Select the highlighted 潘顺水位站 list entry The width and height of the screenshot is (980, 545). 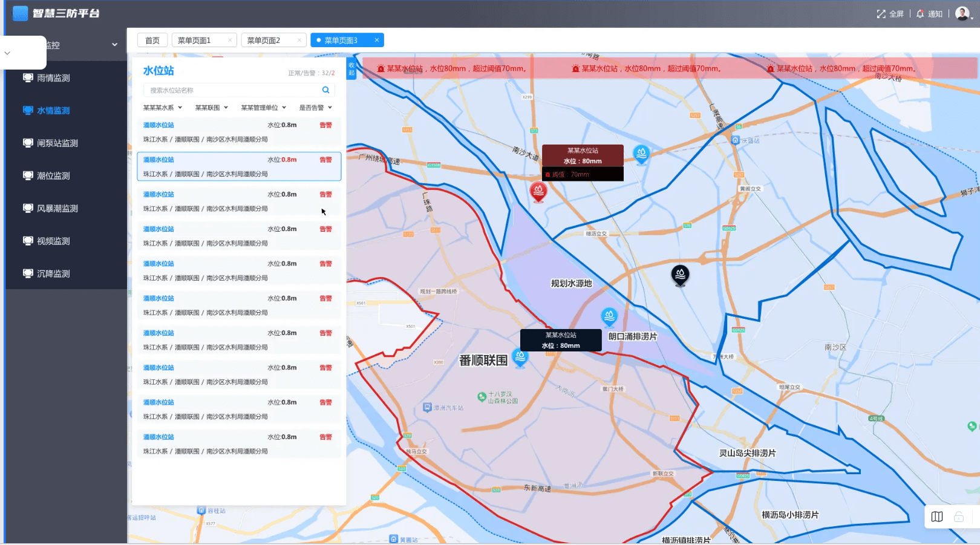239,166
